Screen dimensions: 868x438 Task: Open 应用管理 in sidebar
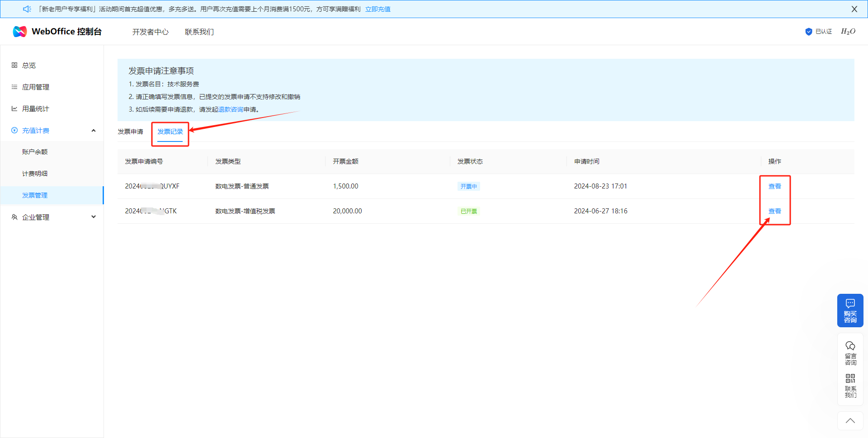[36, 87]
